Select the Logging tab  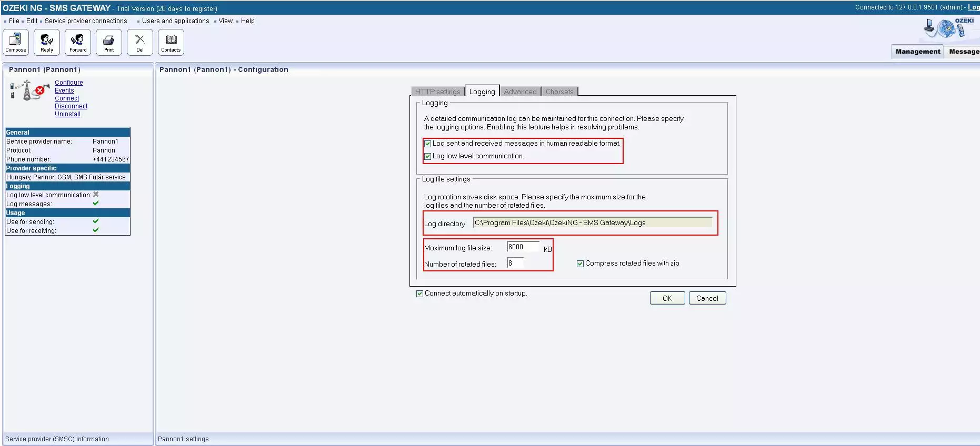(482, 92)
